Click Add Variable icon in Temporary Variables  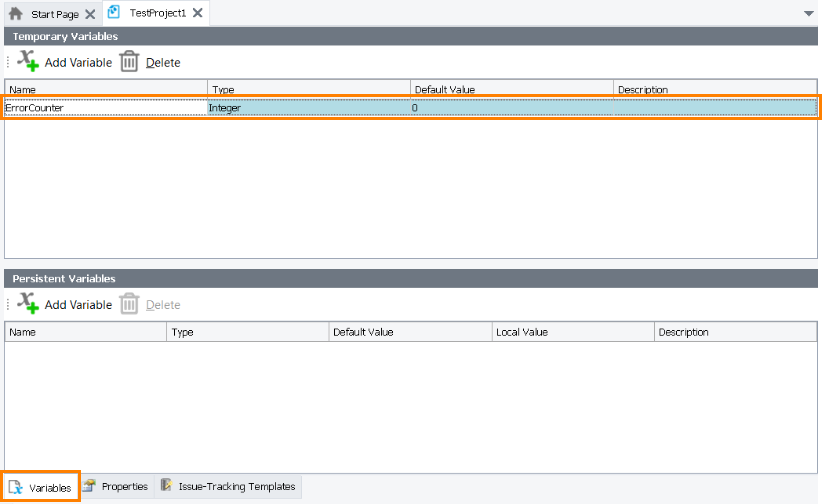28,61
